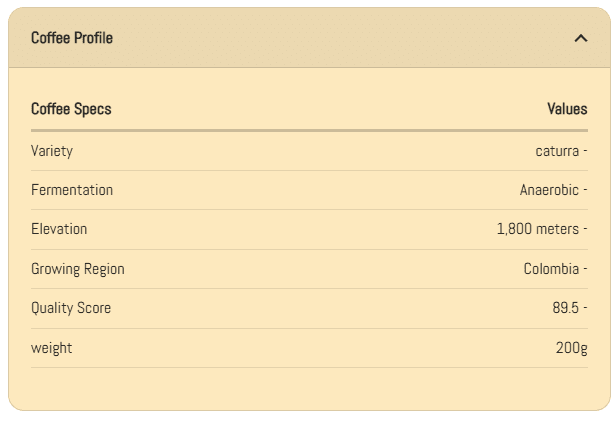Click the weight spec label

click(52, 348)
